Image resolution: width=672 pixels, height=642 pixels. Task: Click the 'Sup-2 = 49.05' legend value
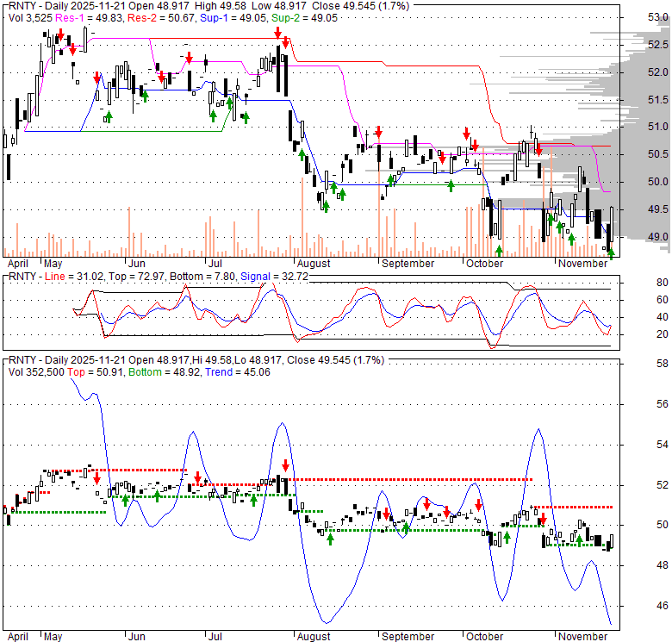(x=305, y=18)
